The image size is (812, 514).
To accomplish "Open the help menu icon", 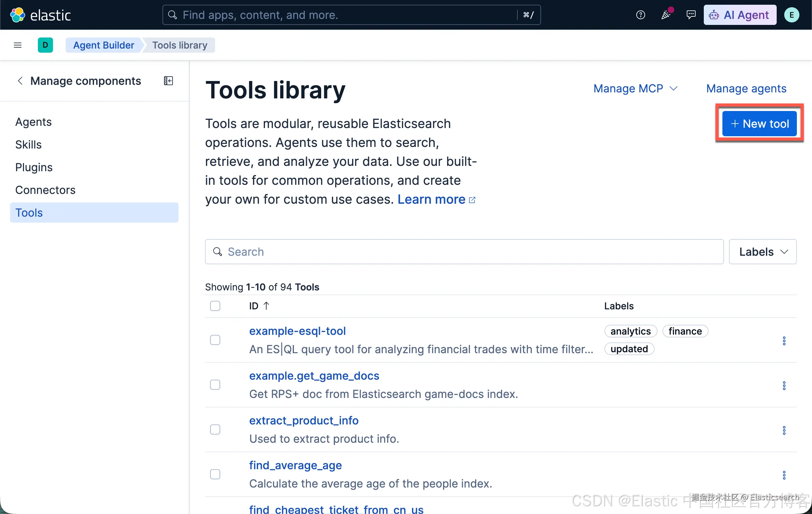I will [640, 15].
